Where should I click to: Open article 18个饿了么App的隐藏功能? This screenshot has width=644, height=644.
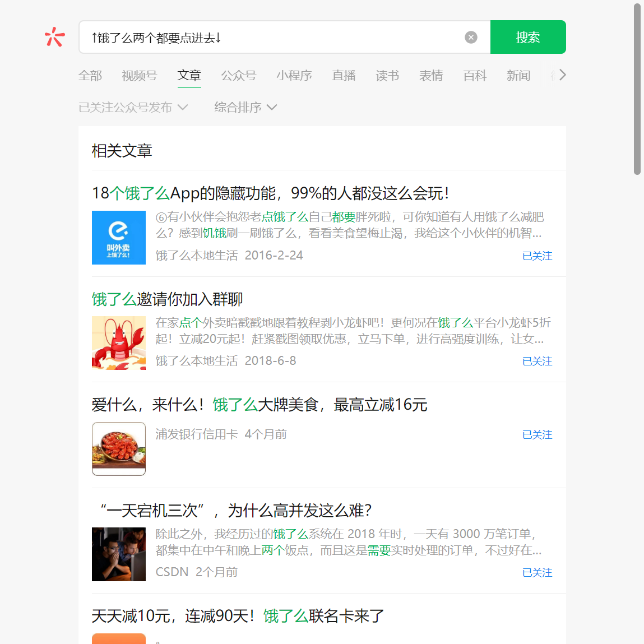click(x=270, y=193)
